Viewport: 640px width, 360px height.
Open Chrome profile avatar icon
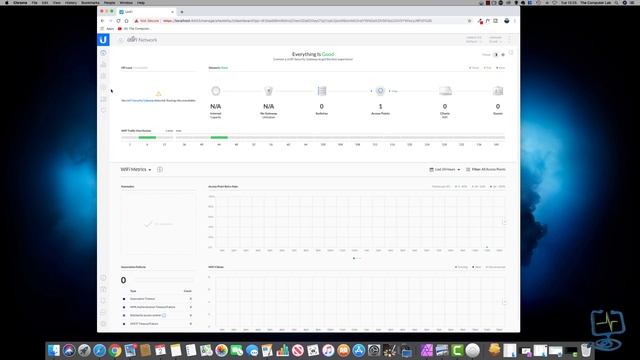coord(507,21)
